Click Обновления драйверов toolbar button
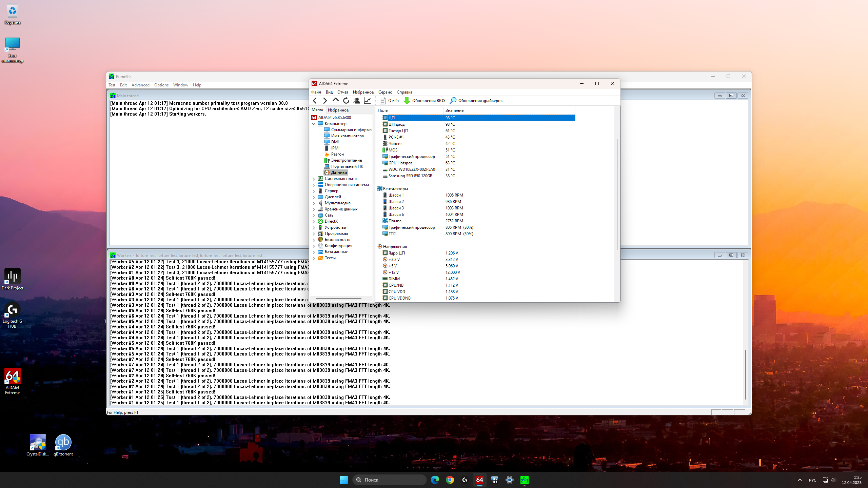 (x=476, y=100)
